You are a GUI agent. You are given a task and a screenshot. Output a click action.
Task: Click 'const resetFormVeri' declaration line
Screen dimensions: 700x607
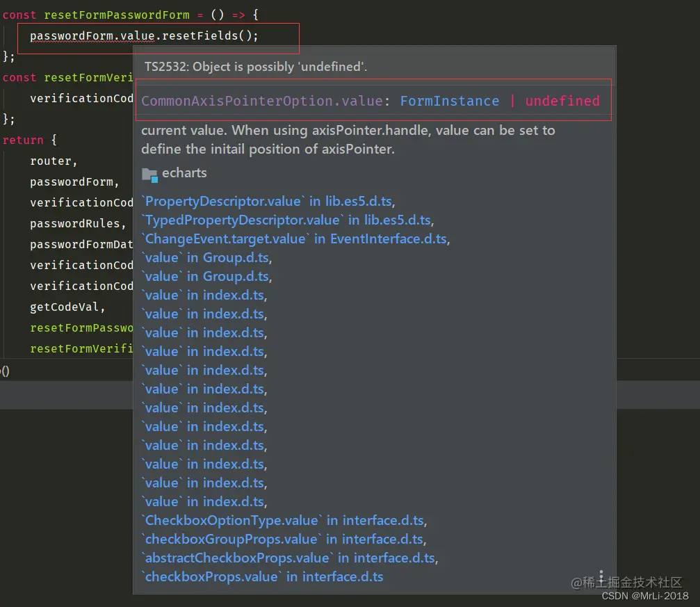tap(67, 77)
